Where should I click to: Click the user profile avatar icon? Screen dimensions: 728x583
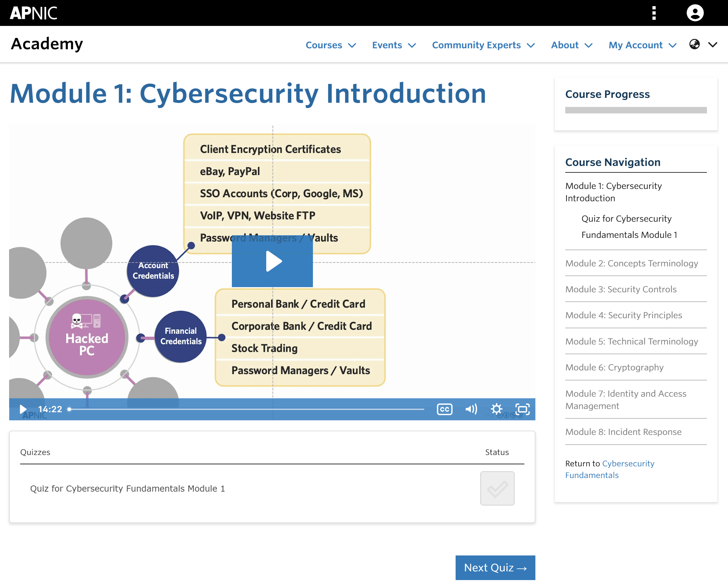coord(695,13)
